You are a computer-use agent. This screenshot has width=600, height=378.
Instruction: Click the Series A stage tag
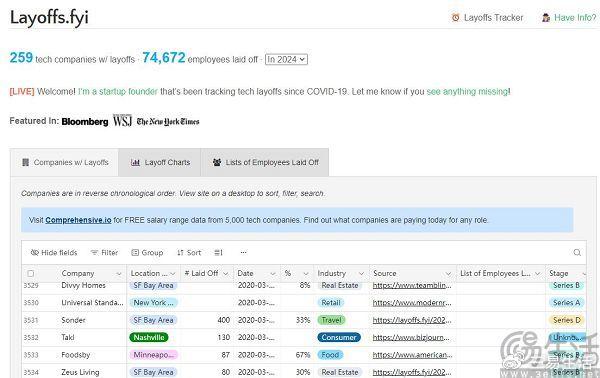pyautogui.click(x=567, y=303)
